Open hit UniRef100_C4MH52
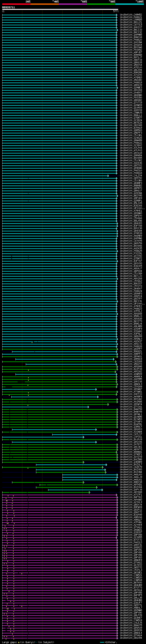Image resolution: width=146 pixels, height=644 pixels. [131, 15]
